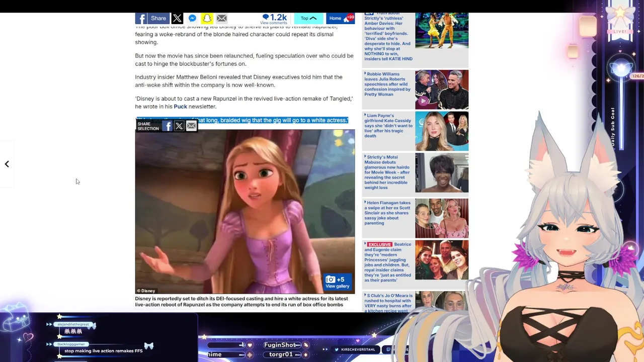Click the Kate Cassidy thumbnail image
644x362 pixels.
tap(441, 131)
